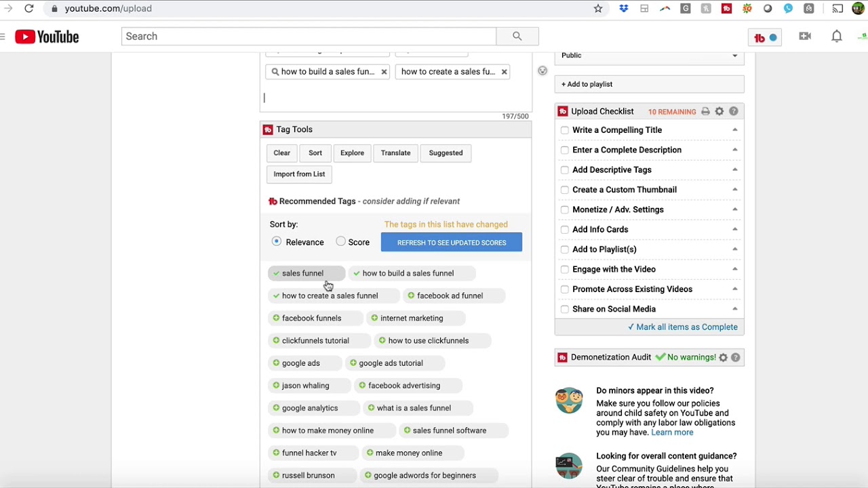The height and width of the screenshot is (488, 868).
Task: Click the Chrome cast icon
Action: click(838, 9)
